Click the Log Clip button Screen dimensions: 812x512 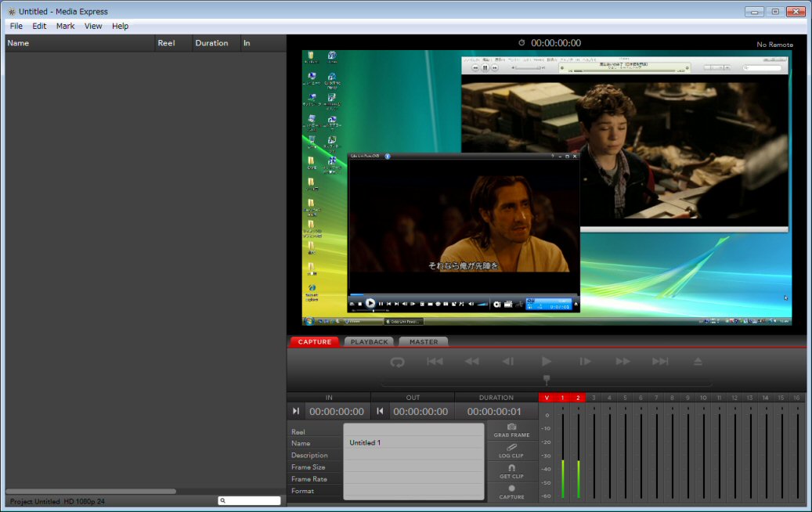(511, 451)
